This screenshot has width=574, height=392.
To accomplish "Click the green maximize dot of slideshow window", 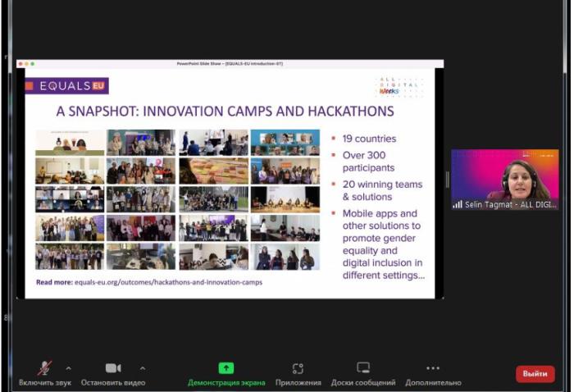I will [x=33, y=64].
